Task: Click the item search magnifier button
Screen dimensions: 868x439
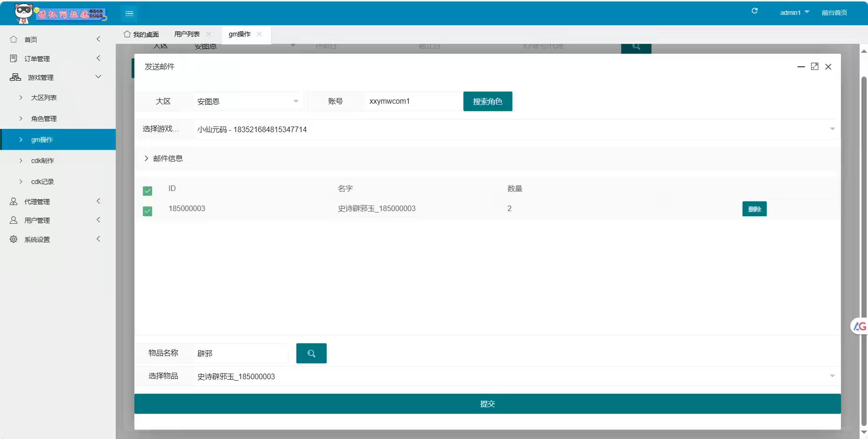Action: coord(311,354)
